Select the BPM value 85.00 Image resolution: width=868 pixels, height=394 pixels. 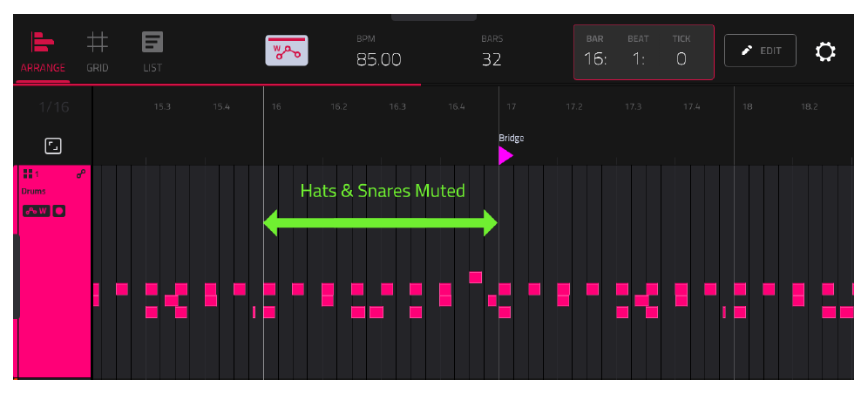378,59
